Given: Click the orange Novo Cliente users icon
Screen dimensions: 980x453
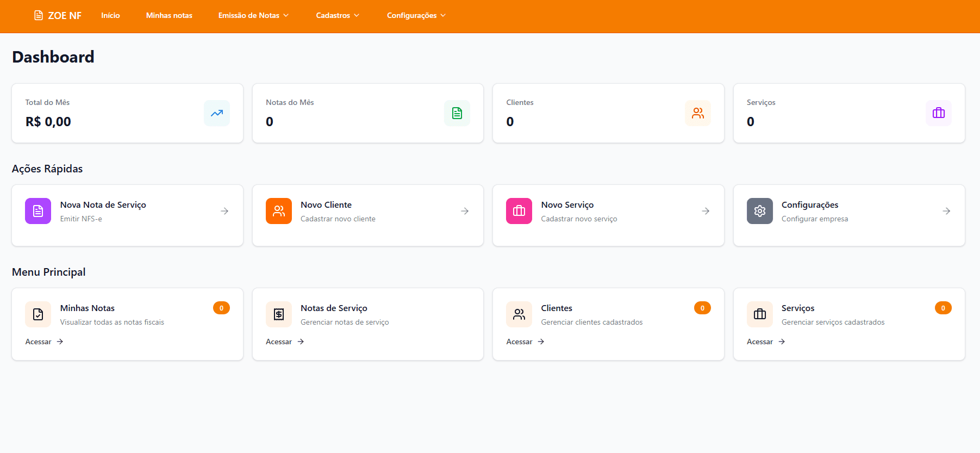Looking at the screenshot, I should (x=279, y=211).
